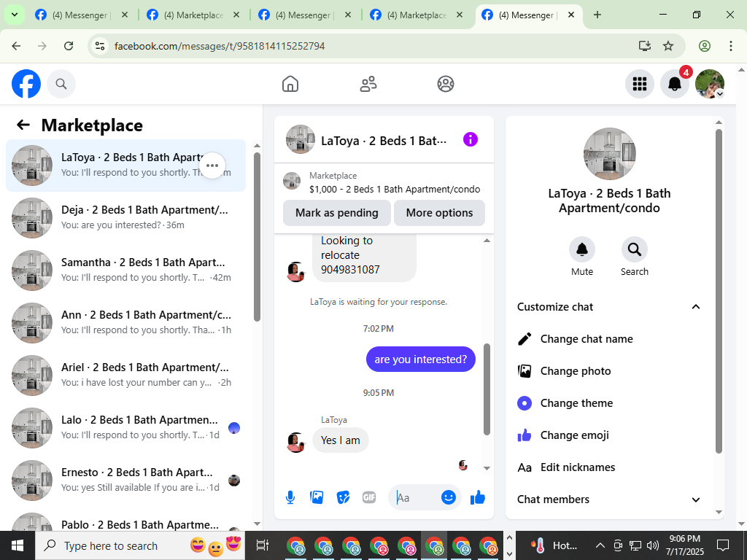Open emoji picker smiley icon

pos(449,497)
